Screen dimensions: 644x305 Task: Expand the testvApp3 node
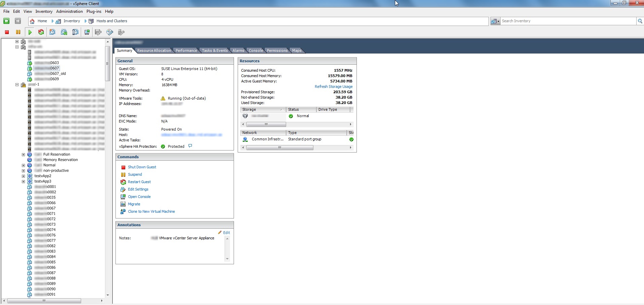tap(23, 181)
